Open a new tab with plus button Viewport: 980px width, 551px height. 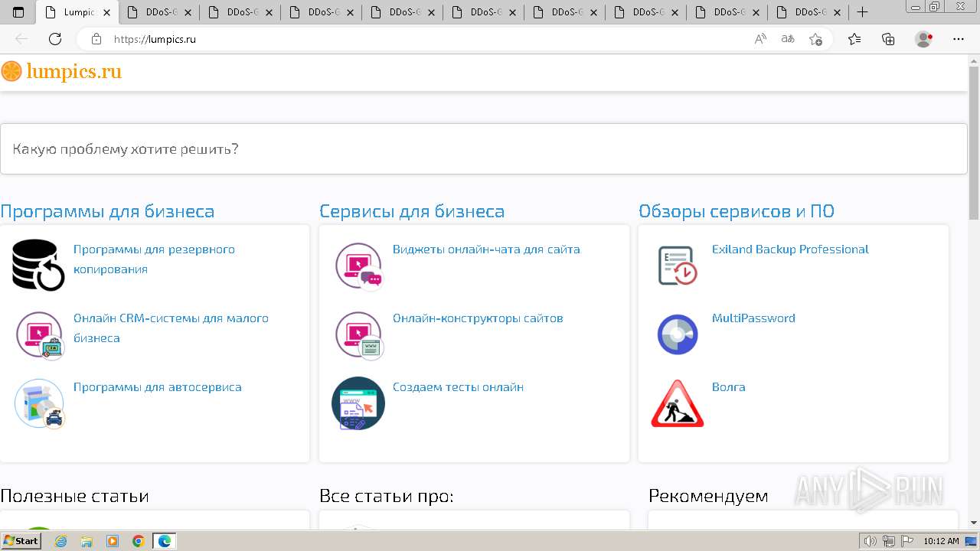862,12
